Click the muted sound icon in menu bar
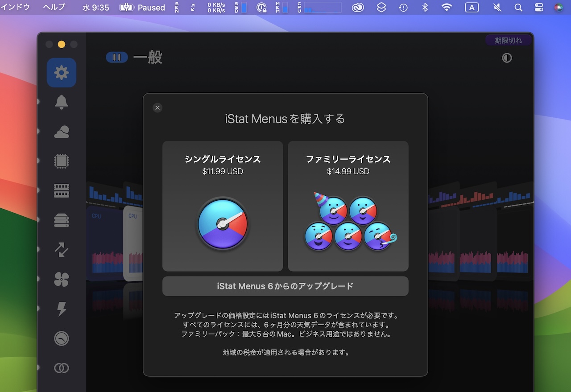The image size is (571, 392). point(497,7)
